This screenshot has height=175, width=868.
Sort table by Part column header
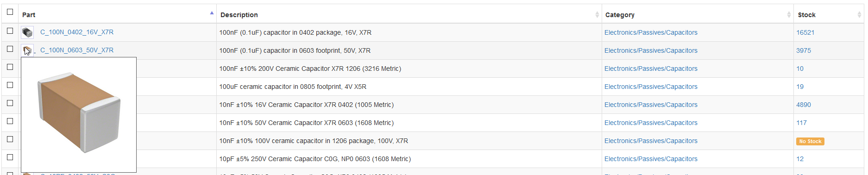[29, 15]
